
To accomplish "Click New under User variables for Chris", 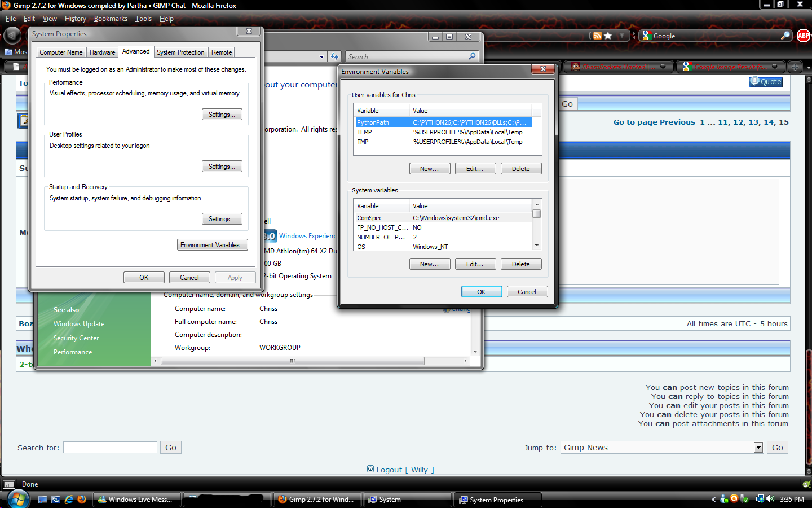I will pyautogui.click(x=430, y=169).
